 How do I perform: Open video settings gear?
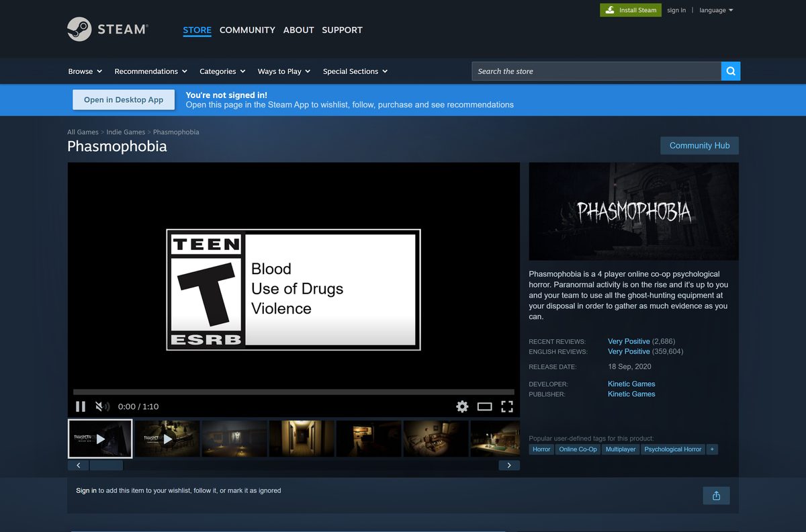click(x=462, y=406)
